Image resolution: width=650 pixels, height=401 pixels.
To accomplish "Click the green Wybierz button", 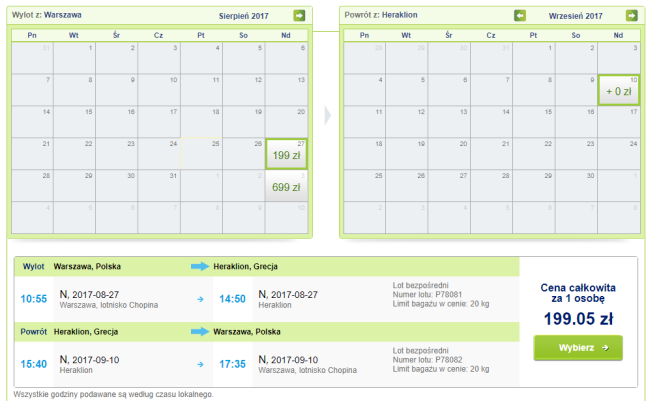I will click(578, 347).
